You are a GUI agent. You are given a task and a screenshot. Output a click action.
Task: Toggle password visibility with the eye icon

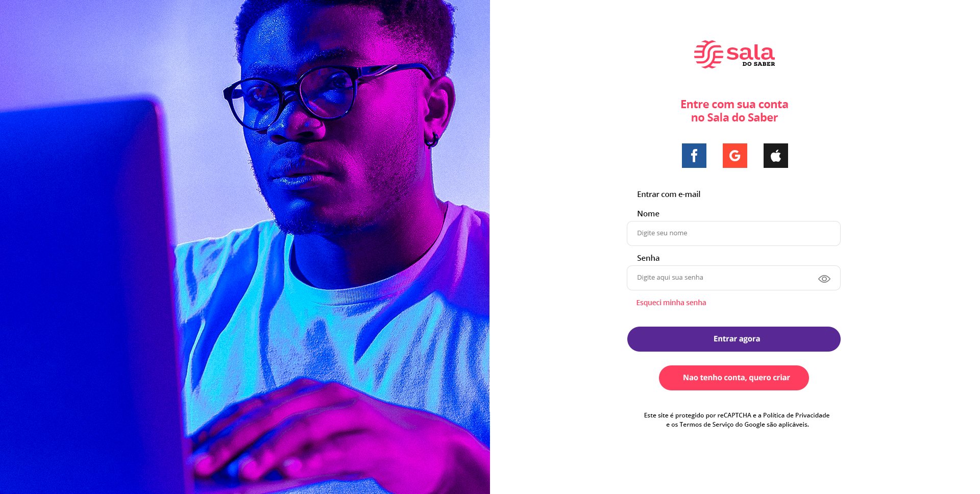point(824,279)
